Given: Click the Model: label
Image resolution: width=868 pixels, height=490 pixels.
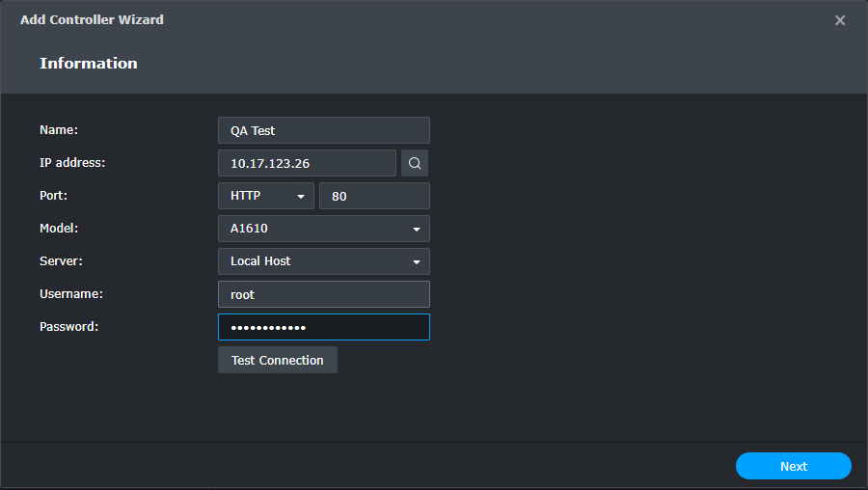Looking at the screenshot, I should pyautogui.click(x=59, y=228).
